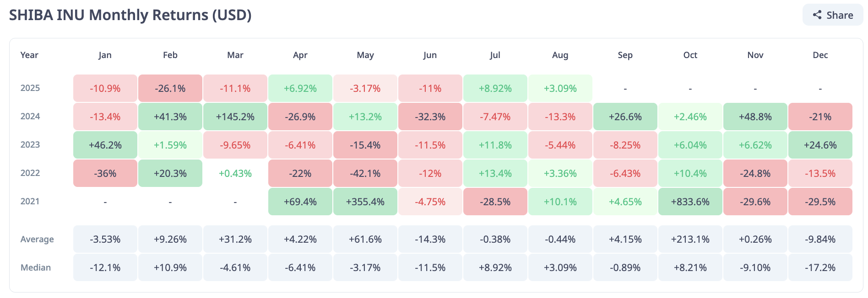This screenshot has height=298, width=868.
Task: Select the 2025 row label
Action: pyautogui.click(x=30, y=88)
